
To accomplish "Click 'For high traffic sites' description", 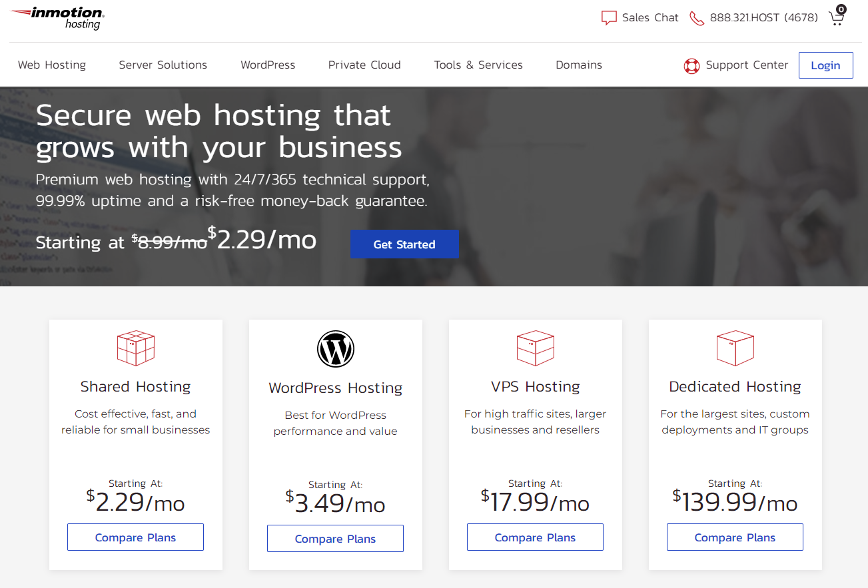I will (x=536, y=422).
